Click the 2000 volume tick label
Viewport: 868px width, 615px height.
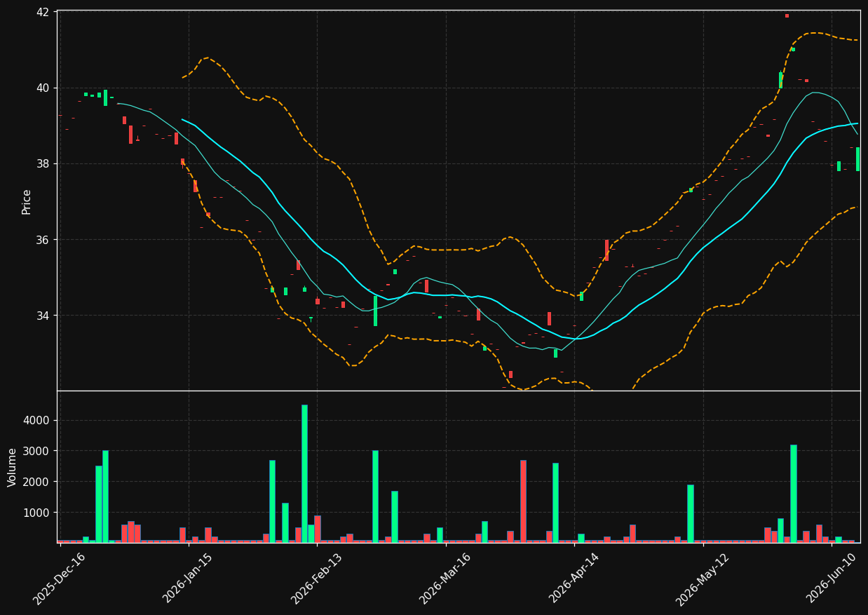click(36, 482)
